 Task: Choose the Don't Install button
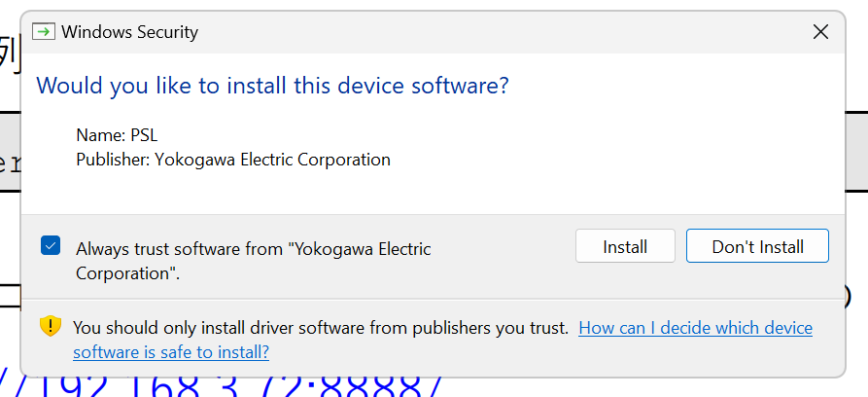pyautogui.click(x=757, y=245)
